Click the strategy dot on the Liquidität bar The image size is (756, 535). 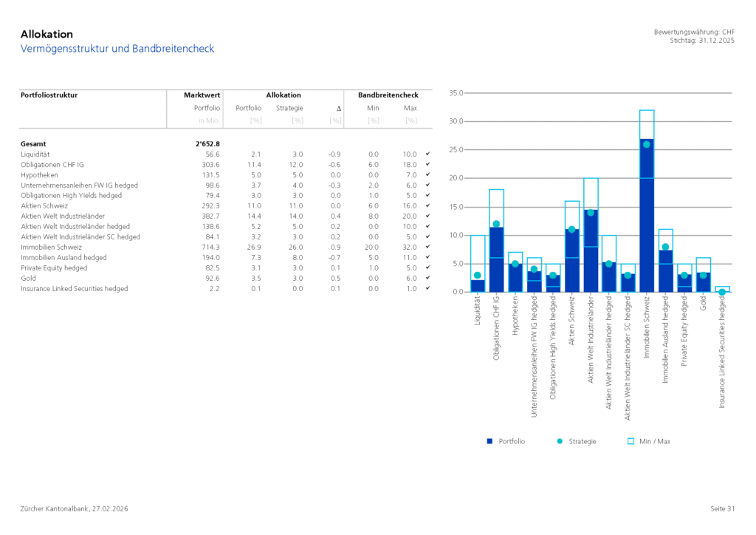(x=478, y=275)
